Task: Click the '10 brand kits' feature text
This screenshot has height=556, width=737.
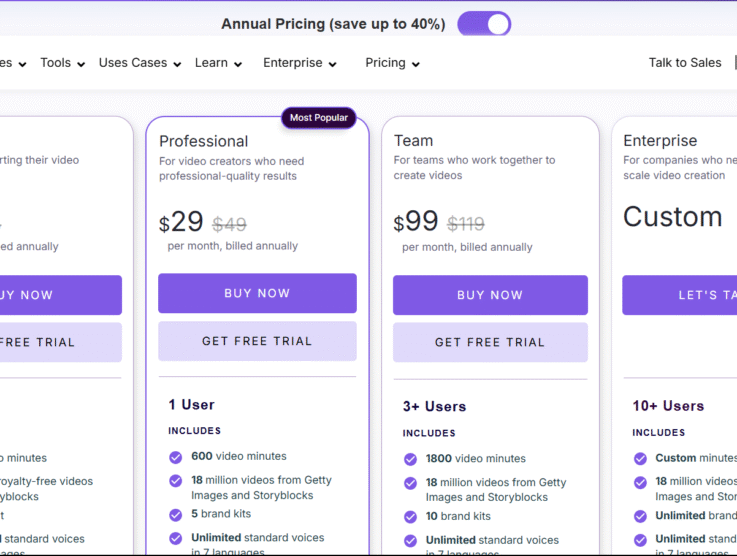Action: click(x=458, y=517)
